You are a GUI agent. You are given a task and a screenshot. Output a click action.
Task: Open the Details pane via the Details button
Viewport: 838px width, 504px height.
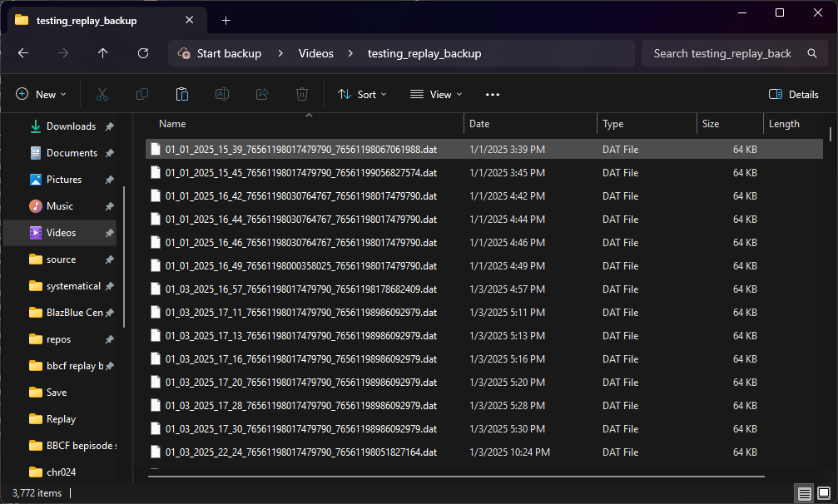[x=792, y=94]
